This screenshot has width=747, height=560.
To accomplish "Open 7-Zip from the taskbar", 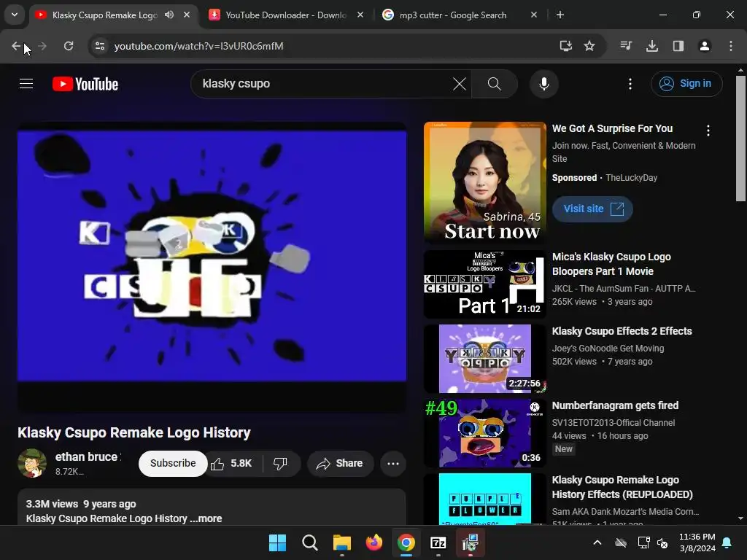I will [x=438, y=542].
